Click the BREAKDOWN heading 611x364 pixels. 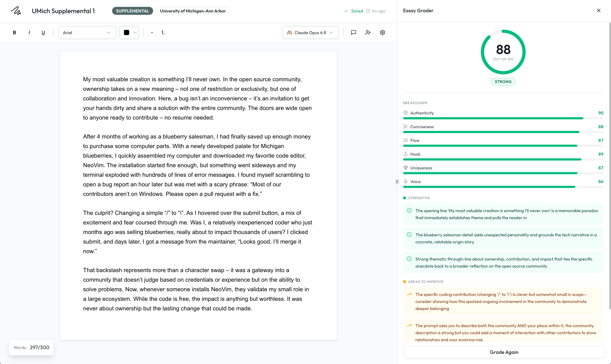(415, 103)
